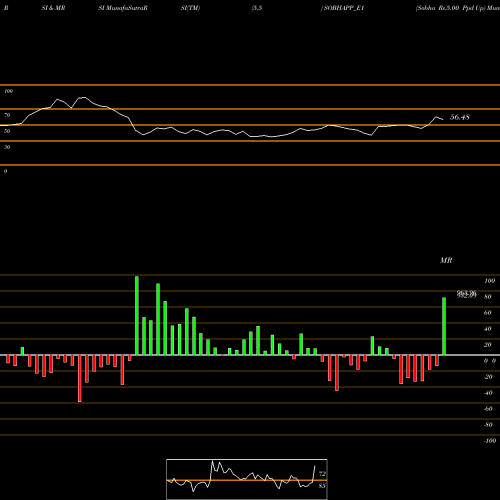Click the RSI axis label 30
This screenshot has width=500, height=500.
(x=7, y=147)
